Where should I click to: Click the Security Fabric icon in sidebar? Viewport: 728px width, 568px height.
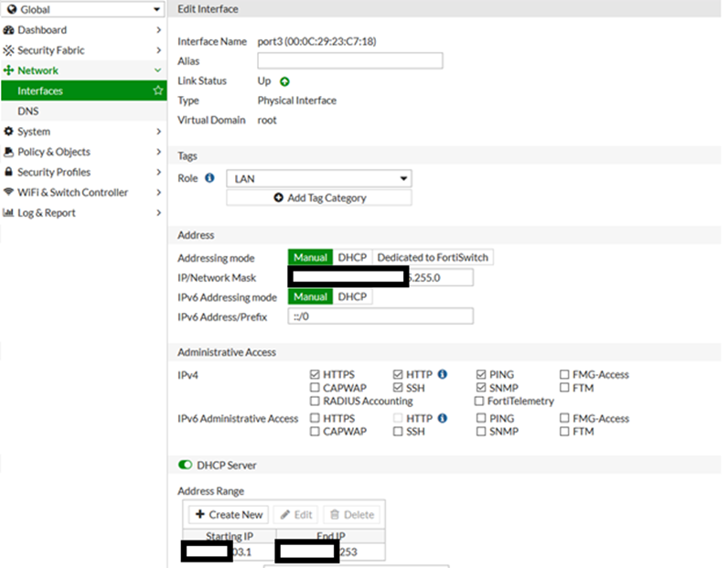[x=9, y=50]
